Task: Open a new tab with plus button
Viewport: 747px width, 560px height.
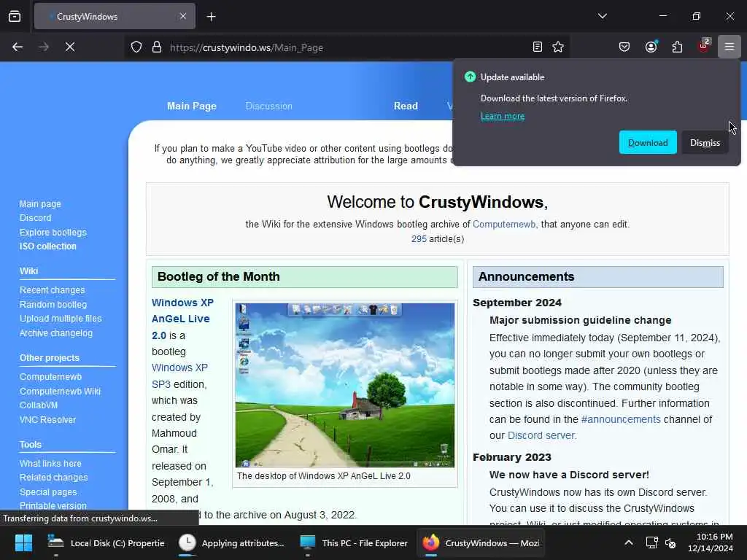Action: tap(211, 17)
